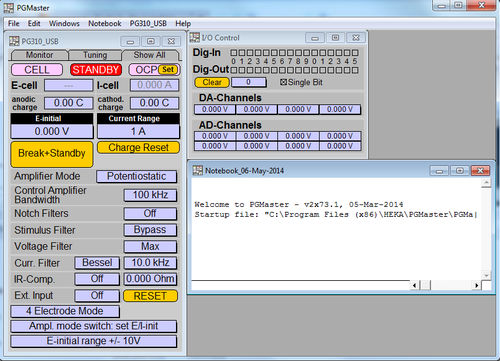The image size is (500, 361).
Task: Click E-initial range +/- 10V button
Action: (94, 341)
